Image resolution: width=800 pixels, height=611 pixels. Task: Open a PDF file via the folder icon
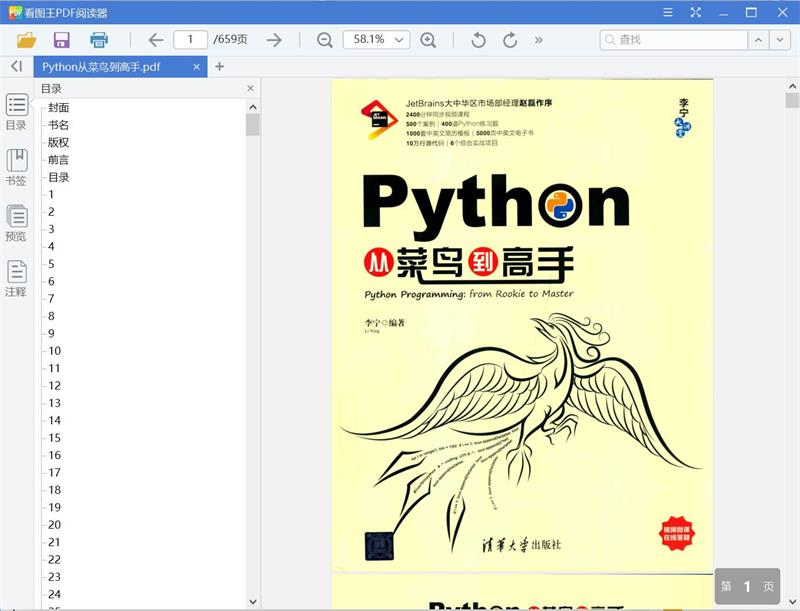(x=28, y=38)
